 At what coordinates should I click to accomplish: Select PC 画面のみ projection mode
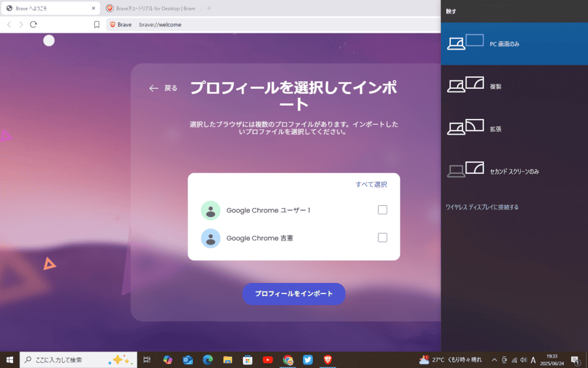coord(515,44)
